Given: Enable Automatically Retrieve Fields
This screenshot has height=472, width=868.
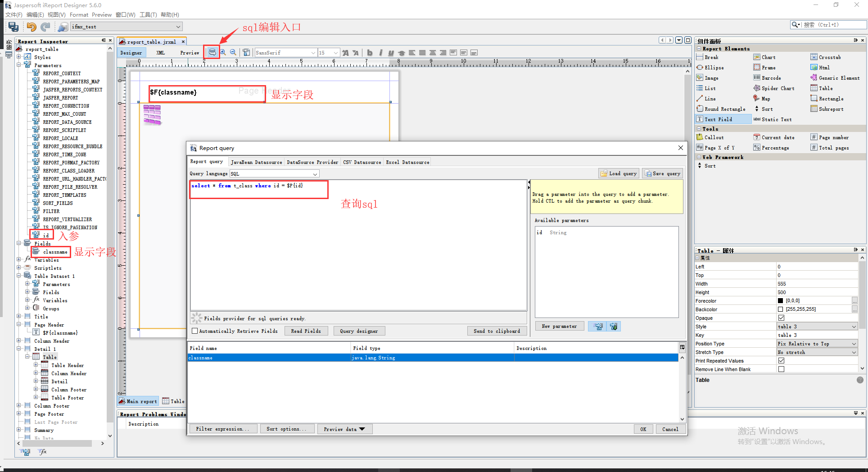Looking at the screenshot, I should click(x=194, y=331).
